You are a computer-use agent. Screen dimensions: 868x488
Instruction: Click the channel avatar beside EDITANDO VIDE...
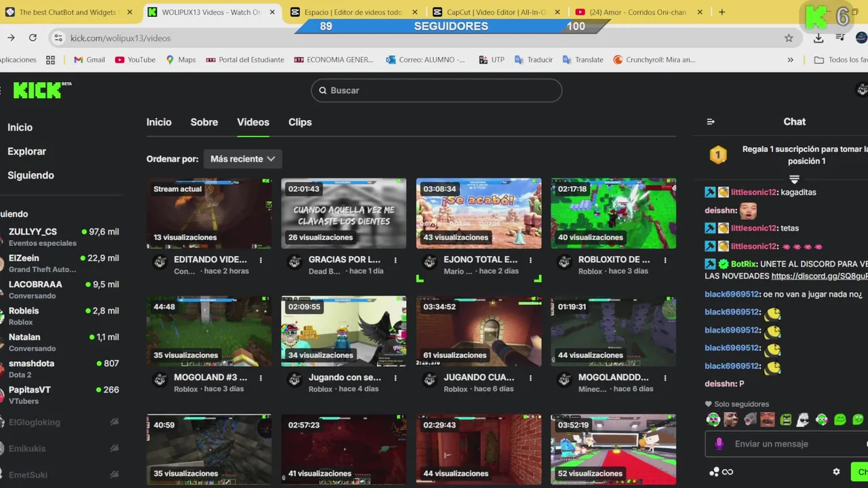point(160,262)
